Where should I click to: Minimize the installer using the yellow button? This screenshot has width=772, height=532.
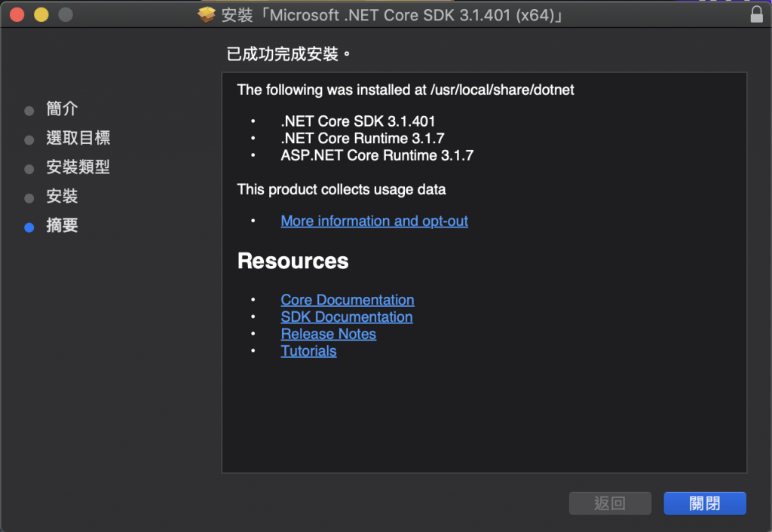point(41,15)
